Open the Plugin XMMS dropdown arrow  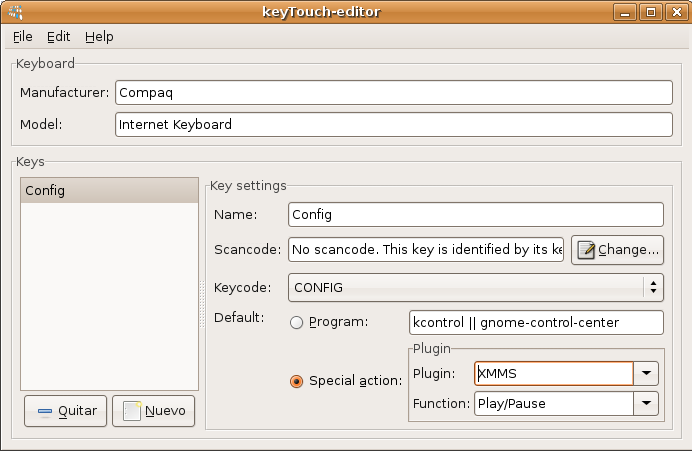(x=648, y=374)
